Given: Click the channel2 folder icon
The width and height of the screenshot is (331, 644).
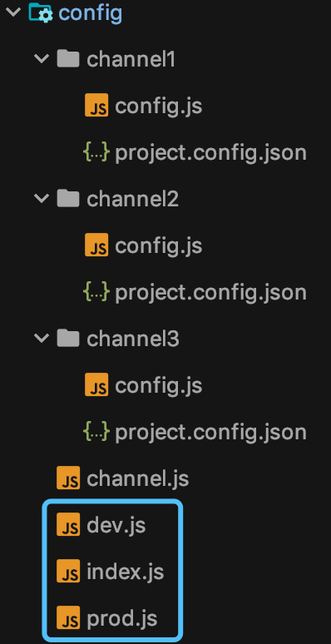Looking at the screenshot, I should 67,199.
